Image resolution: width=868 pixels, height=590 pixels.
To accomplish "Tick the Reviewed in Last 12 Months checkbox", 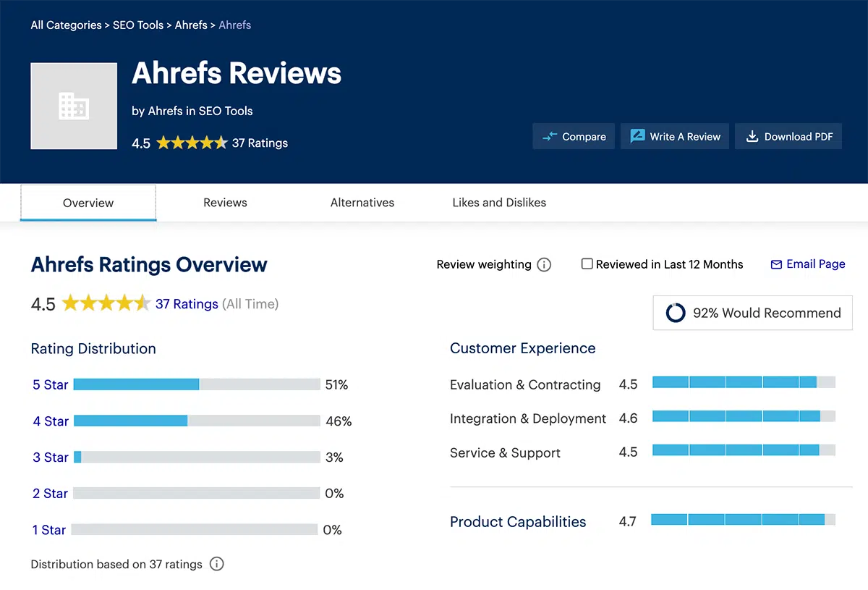I will tap(587, 264).
